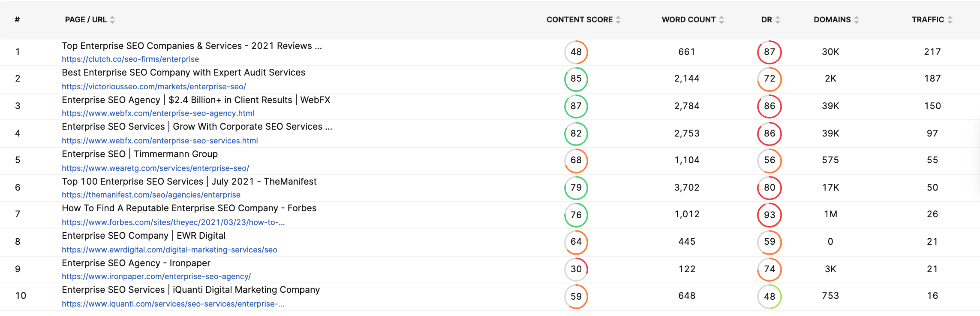The image size is (980, 316).
Task: Click the ascending arrow on Word Count header
Action: coord(722,17)
